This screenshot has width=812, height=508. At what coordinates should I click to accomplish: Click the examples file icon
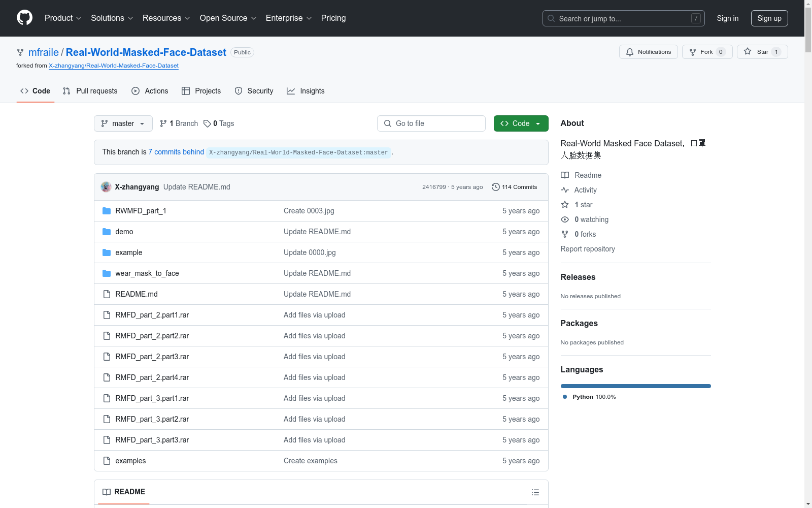coord(107,461)
